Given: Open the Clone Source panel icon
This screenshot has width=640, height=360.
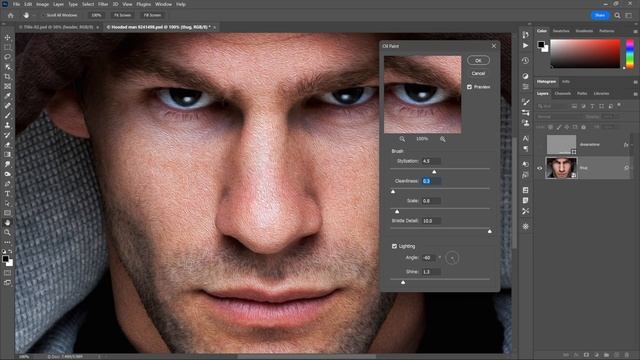Looking at the screenshot, I should click(x=525, y=123).
